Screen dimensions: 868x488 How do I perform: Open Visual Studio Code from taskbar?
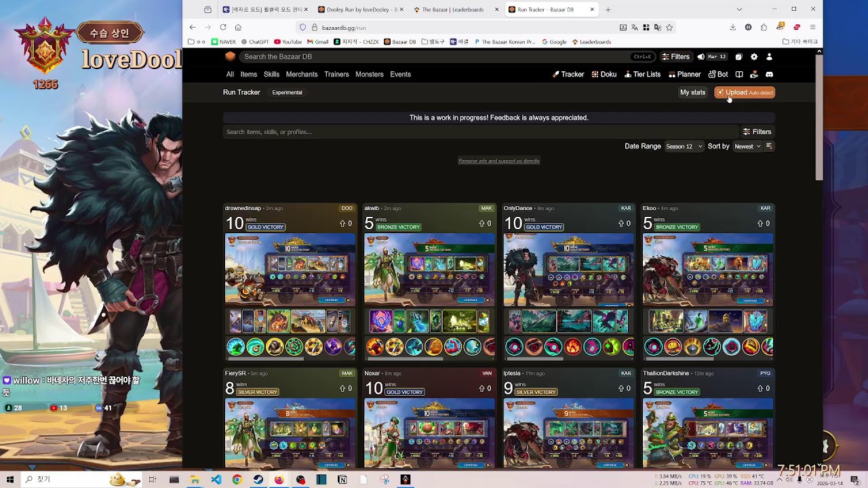click(216, 480)
